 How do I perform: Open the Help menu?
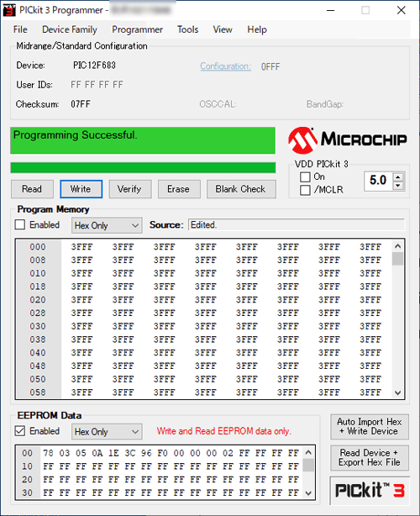257,29
